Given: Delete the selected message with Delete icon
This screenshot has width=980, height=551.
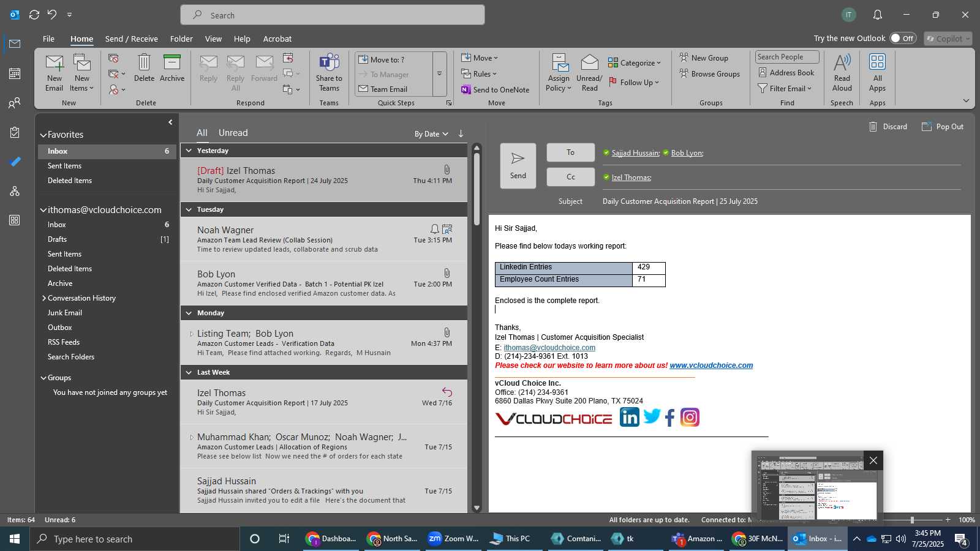Looking at the screenshot, I should 144,67.
